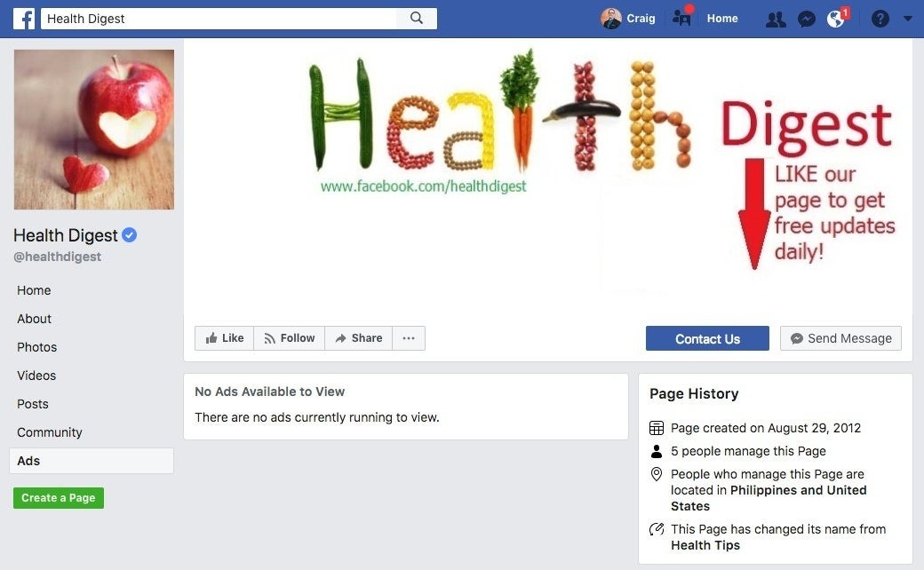
Task: Toggle Like on the Health Digest page
Action: (x=225, y=338)
